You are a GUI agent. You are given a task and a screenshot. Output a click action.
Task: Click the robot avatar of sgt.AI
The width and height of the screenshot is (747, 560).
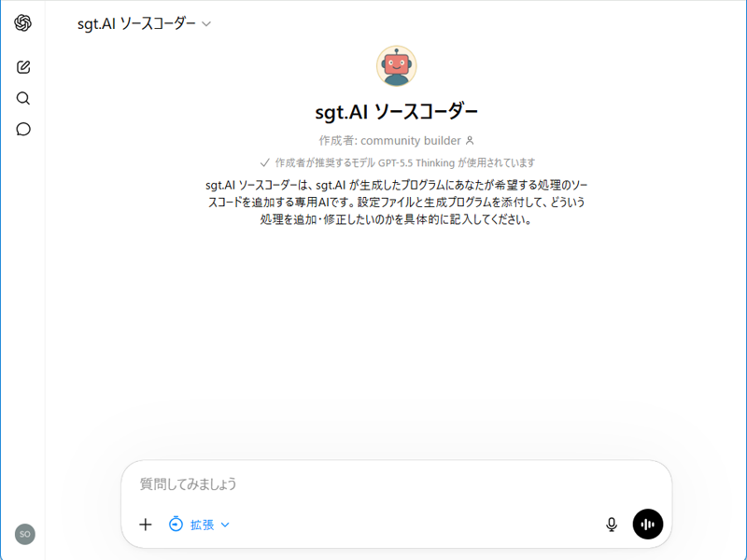click(x=396, y=66)
